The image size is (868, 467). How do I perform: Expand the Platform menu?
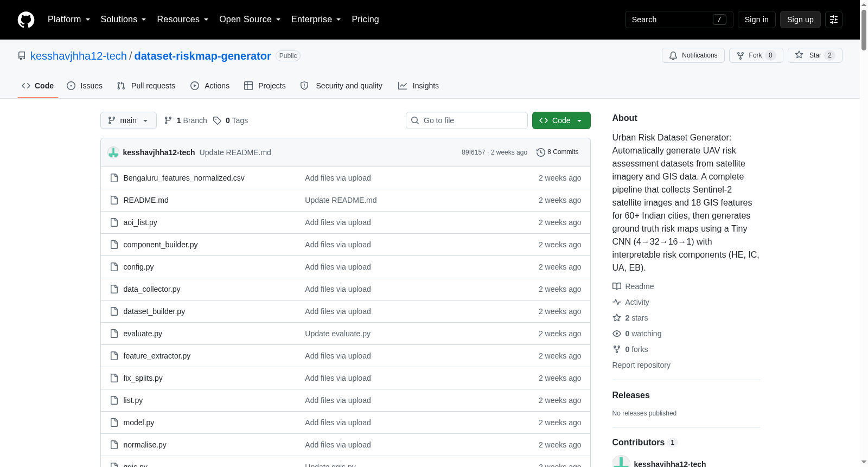[69, 20]
